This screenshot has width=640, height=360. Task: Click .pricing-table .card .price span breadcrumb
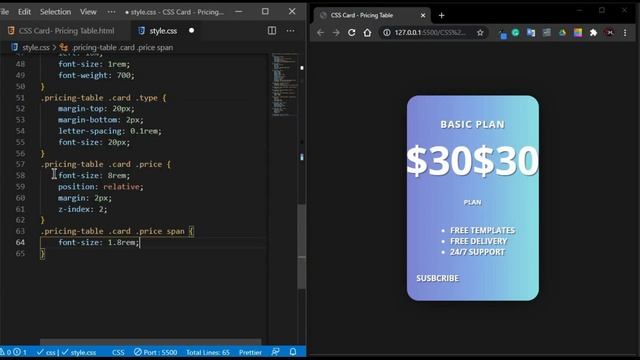point(122,47)
